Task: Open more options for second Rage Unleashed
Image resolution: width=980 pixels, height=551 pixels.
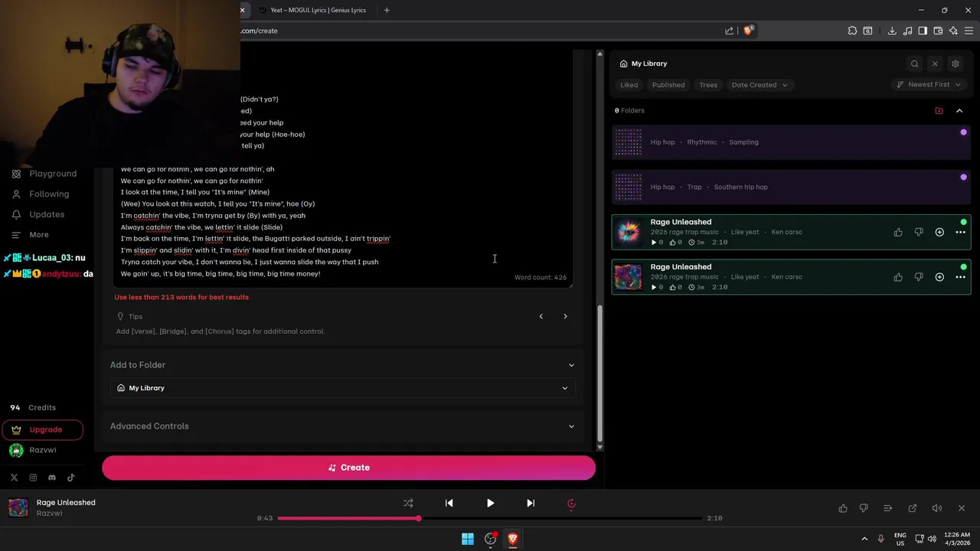Action: tap(960, 277)
